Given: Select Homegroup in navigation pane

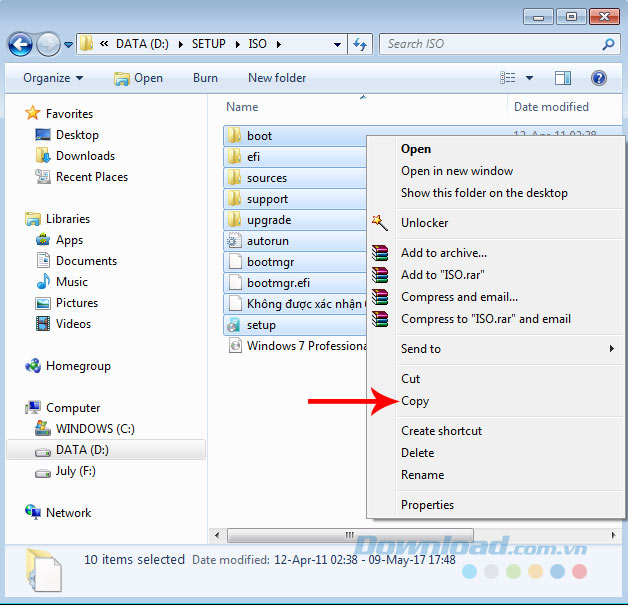Looking at the screenshot, I should tap(68, 366).
